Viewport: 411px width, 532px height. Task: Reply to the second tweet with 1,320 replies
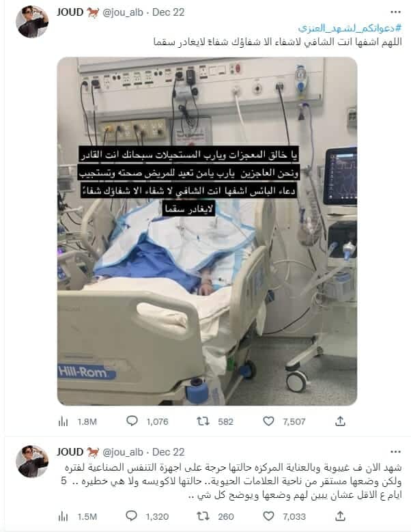(132, 516)
